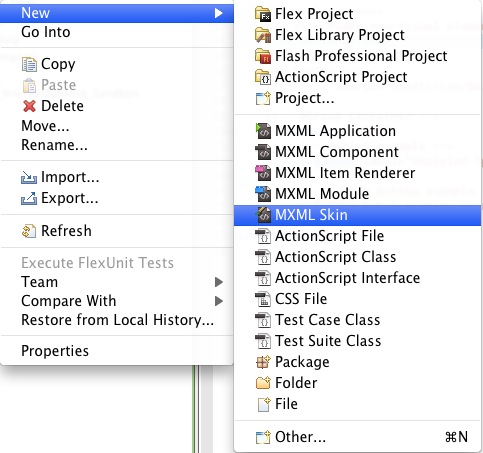Click the Flex Project icon

(263, 14)
